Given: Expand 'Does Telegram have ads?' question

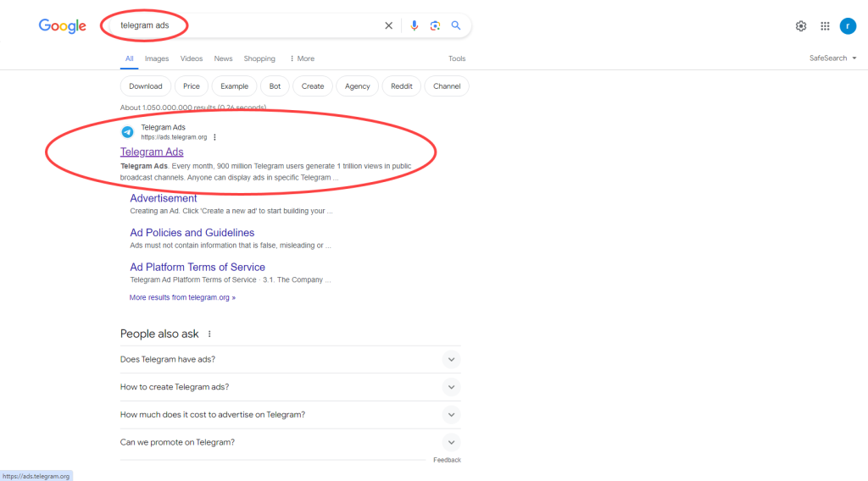Looking at the screenshot, I should click(x=290, y=359).
